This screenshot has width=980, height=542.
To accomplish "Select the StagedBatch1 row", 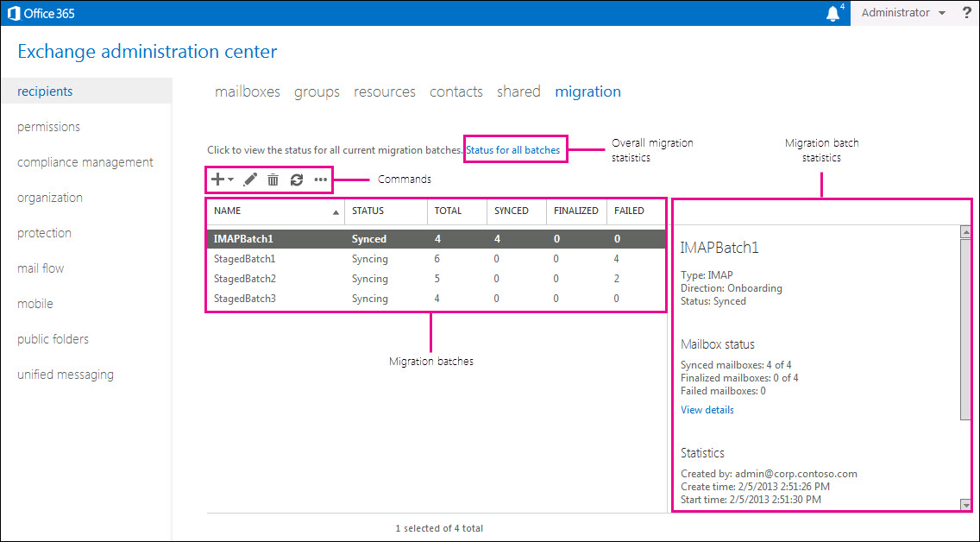I will click(x=437, y=259).
